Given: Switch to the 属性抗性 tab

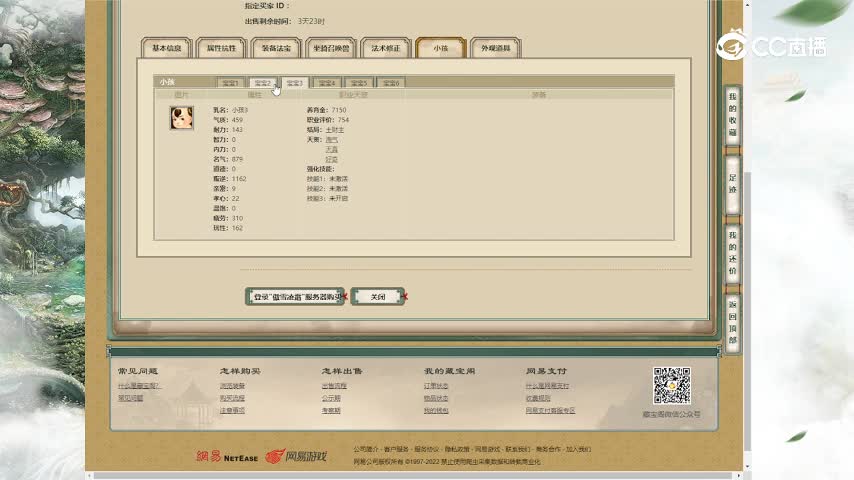Looking at the screenshot, I should [x=221, y=48].
